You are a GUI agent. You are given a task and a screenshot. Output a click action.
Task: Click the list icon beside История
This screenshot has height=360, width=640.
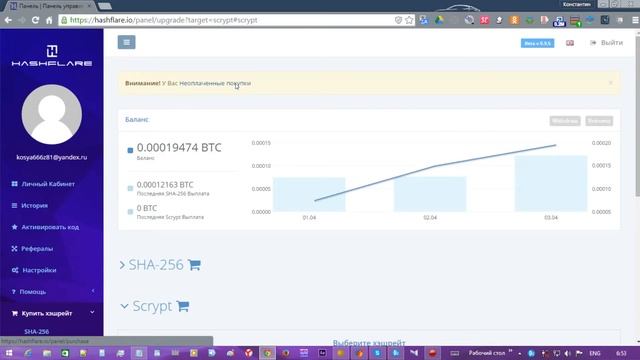click(x=15, y=206)
